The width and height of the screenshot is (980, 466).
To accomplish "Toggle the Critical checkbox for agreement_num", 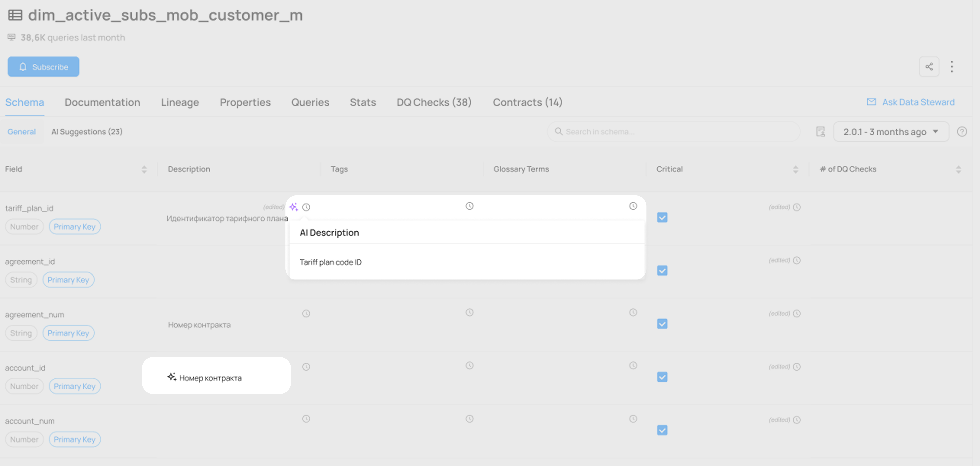I will point(662,324).
